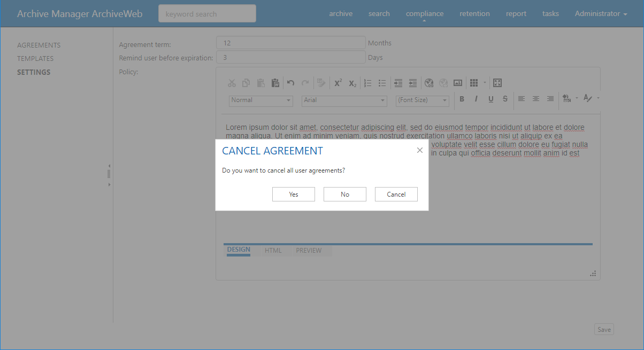Open the search menu
The height and width of the screenshot is (350, 644).
coord(379,14)
